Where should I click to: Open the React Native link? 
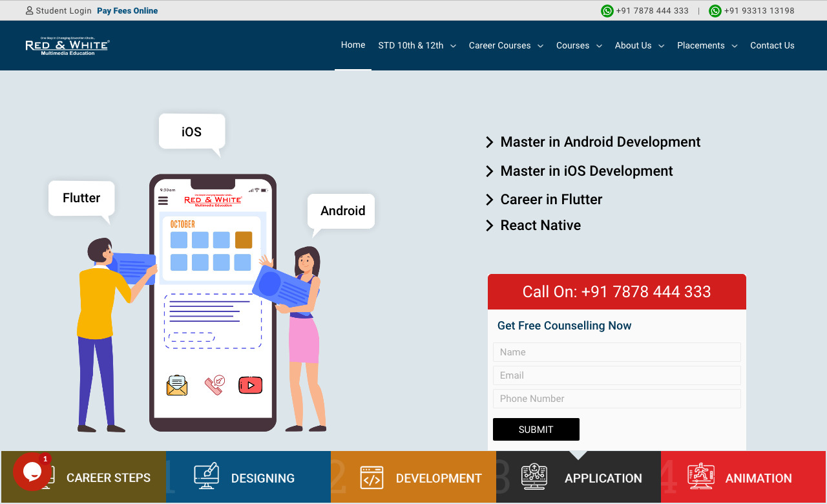tap(541, 226)
